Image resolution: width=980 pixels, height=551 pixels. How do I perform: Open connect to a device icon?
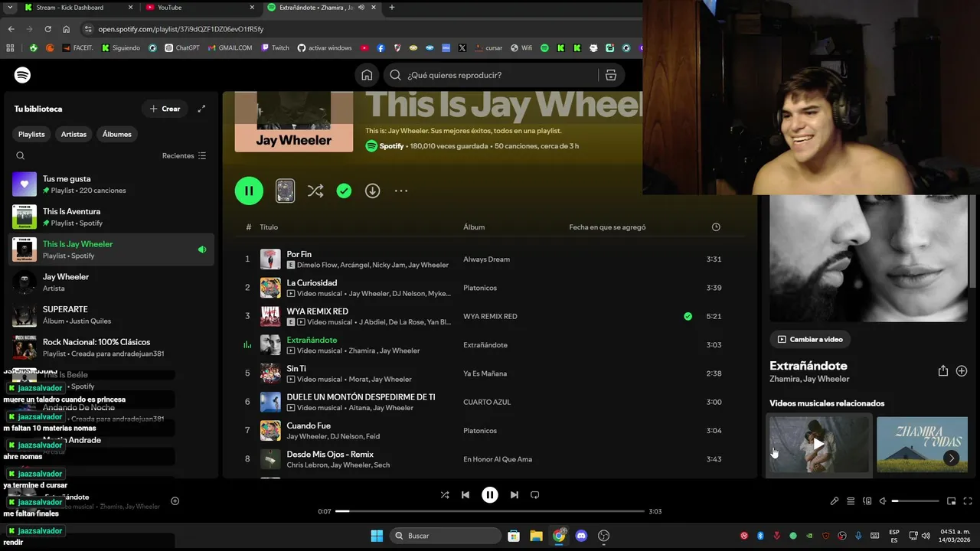pyautogui.click(x=867, y=501)
